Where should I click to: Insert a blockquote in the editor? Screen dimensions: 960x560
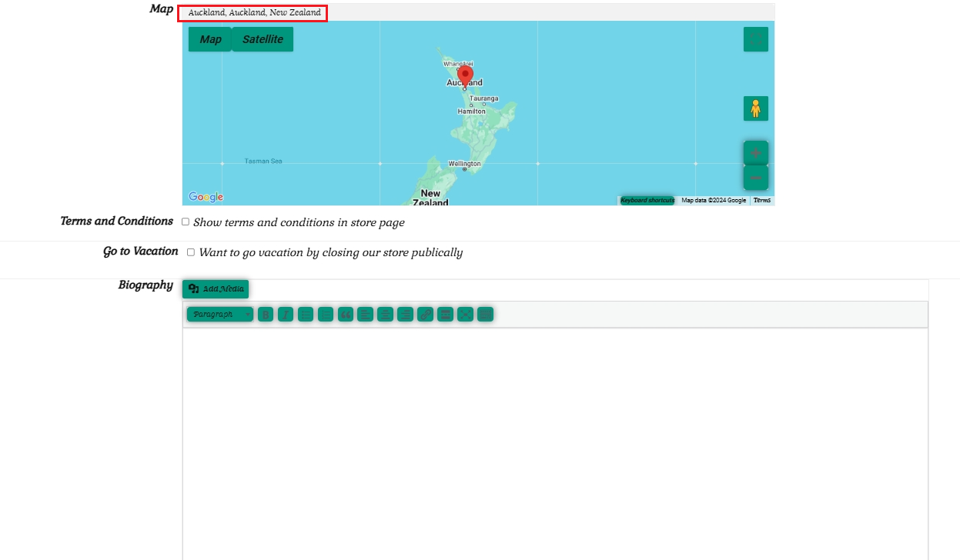[346, 315]
